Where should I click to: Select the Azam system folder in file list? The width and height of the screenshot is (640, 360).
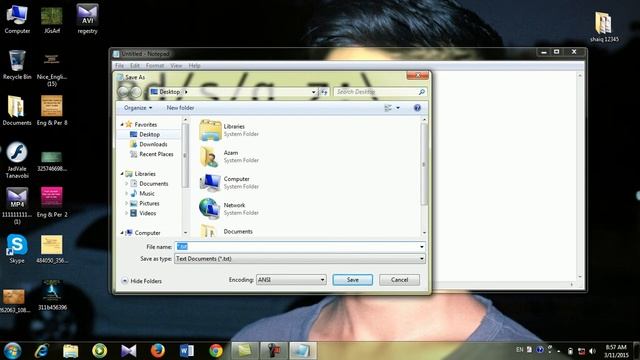point(229,156)
